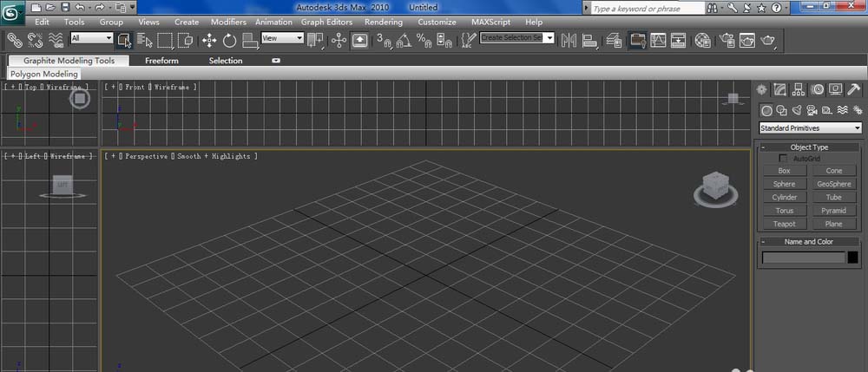Open the selection filter All dropdown

92,37
